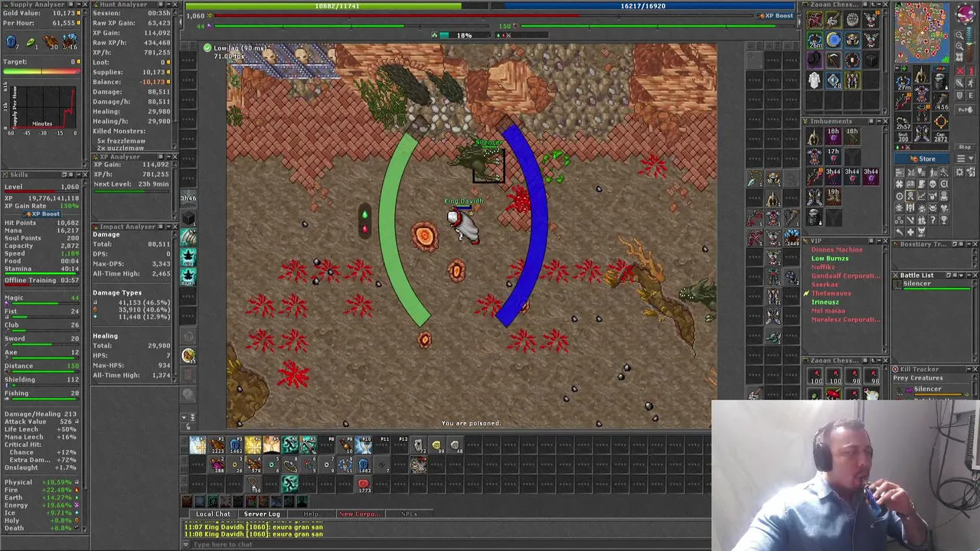Use the F1 hotkey spell slot
980x551 pixels.
coord(198,445)
